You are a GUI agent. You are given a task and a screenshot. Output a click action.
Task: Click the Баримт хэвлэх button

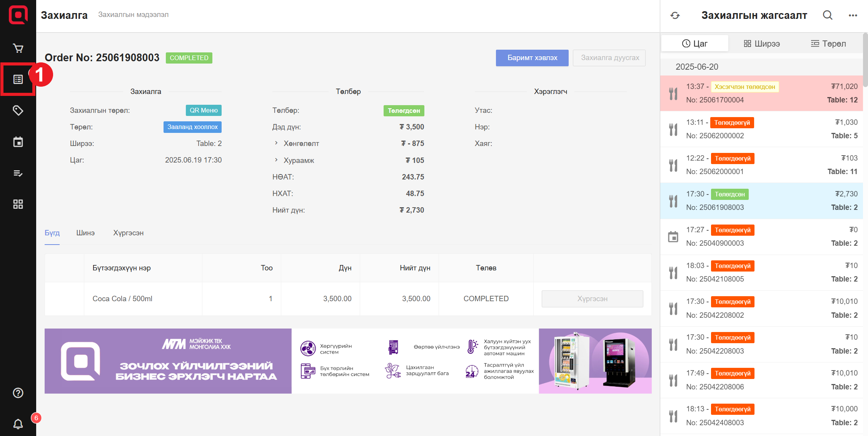click(532, 58)
